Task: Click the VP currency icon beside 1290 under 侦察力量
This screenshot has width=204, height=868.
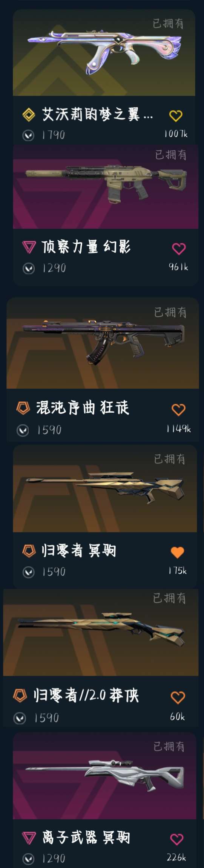Action: 29,268
